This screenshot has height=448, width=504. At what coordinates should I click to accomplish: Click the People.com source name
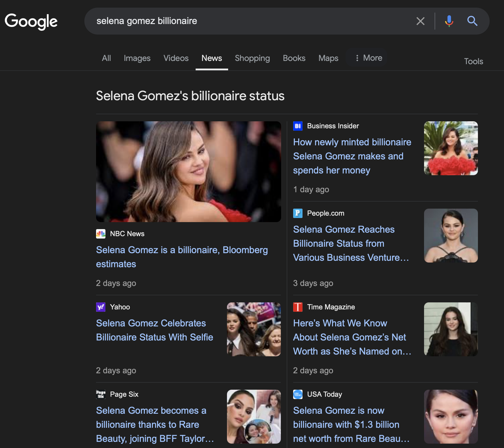pos(326,213)
